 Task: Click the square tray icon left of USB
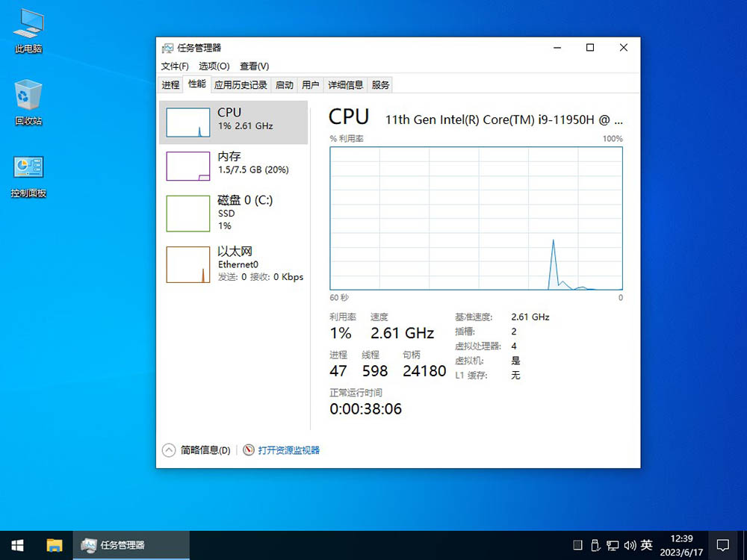(577, 545)
